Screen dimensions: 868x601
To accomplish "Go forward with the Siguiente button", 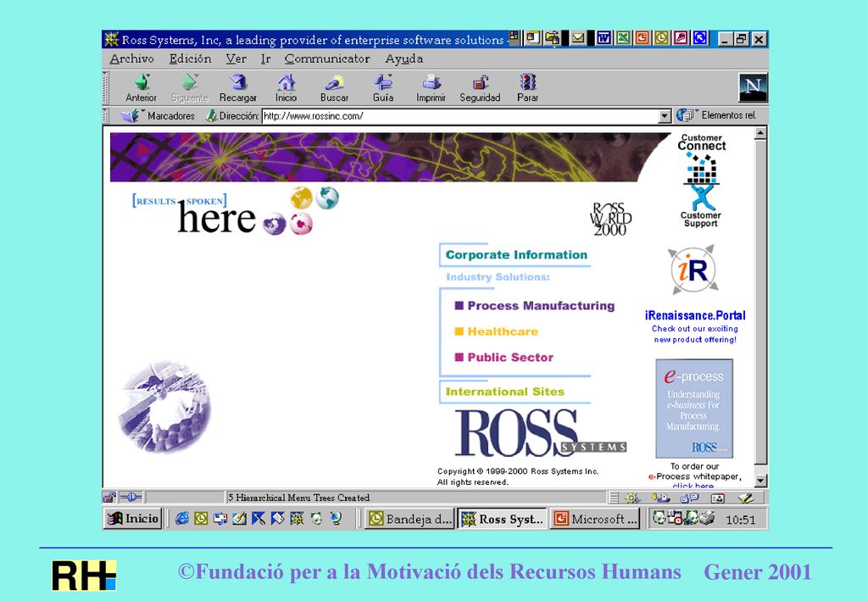I will pos(189,88).
